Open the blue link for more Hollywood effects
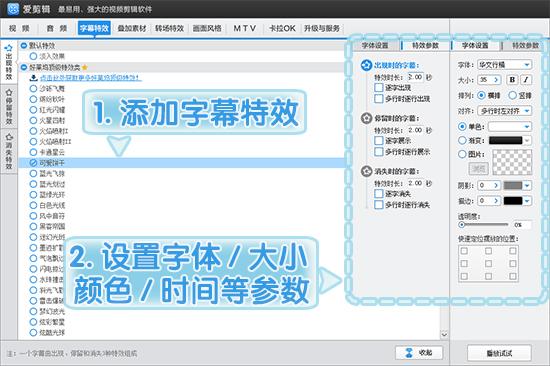 90,78
